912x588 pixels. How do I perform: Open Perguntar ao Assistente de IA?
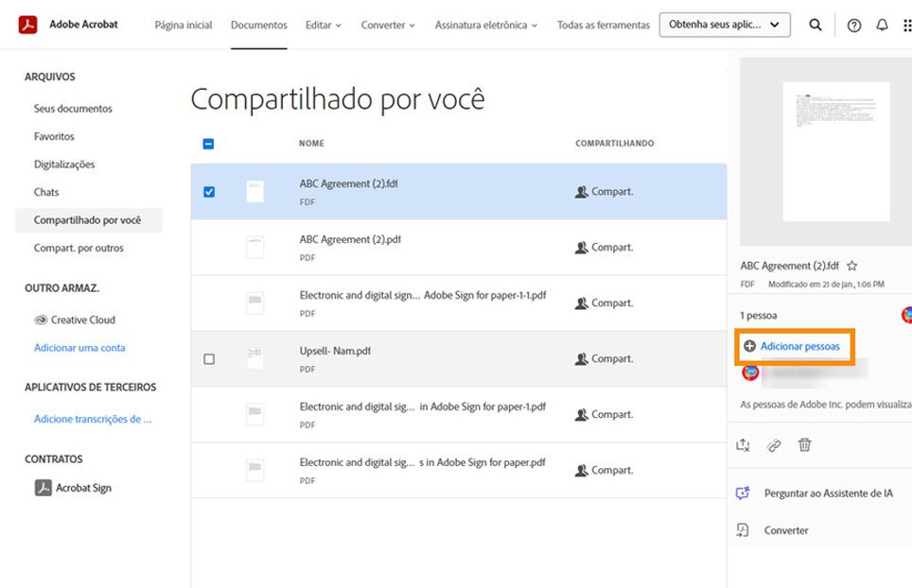pyautogui.click(x=828, y=493)
